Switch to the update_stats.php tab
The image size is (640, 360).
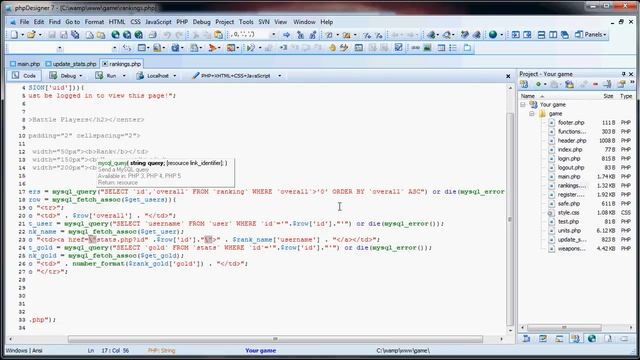(x=71, y=64)
